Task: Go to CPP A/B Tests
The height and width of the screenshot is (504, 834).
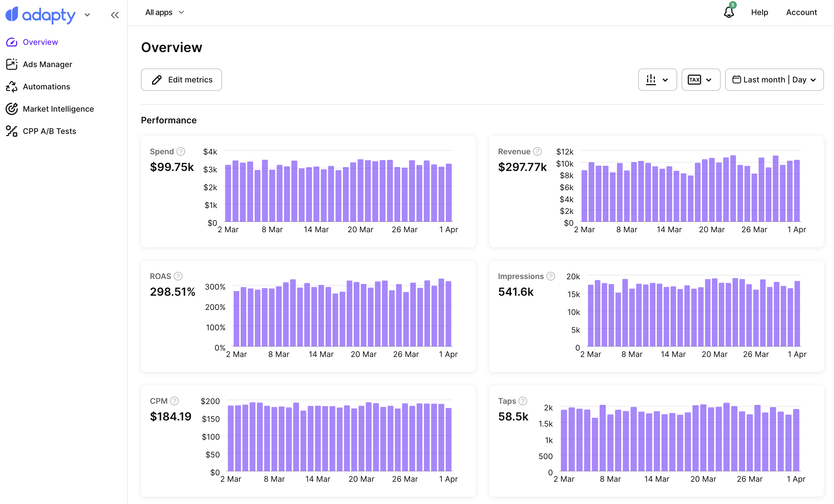Action: click(49, 131)
